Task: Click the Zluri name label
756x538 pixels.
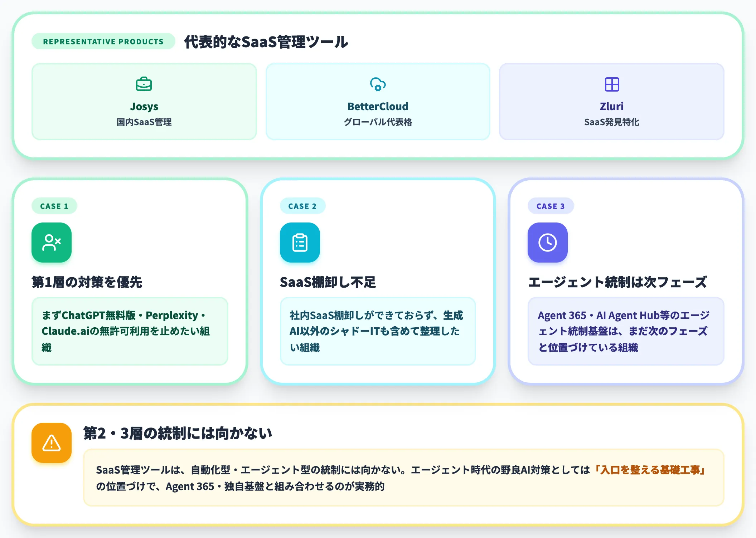Action: (x=612, y=106)
